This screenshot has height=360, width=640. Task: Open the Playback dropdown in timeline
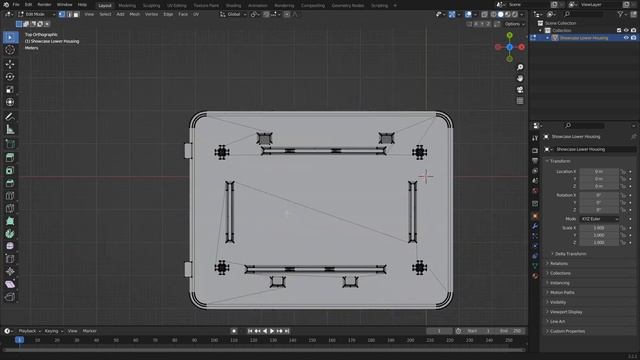coord(30,331)
